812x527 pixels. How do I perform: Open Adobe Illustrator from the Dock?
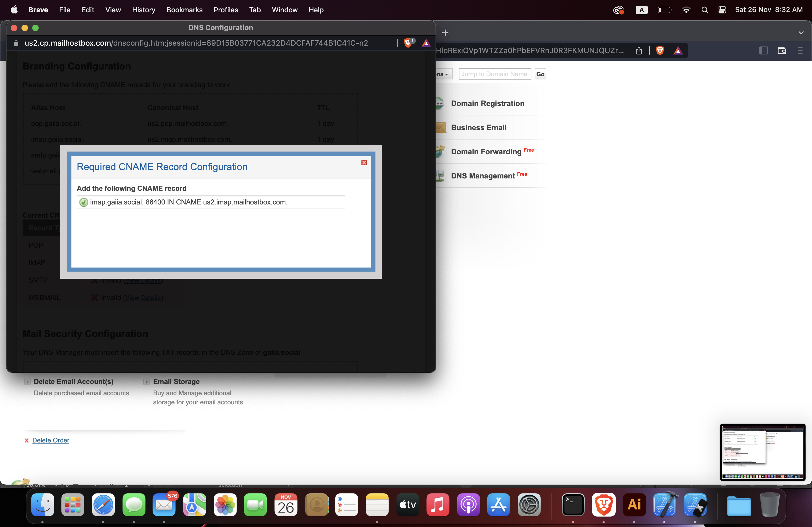(634, 504)
